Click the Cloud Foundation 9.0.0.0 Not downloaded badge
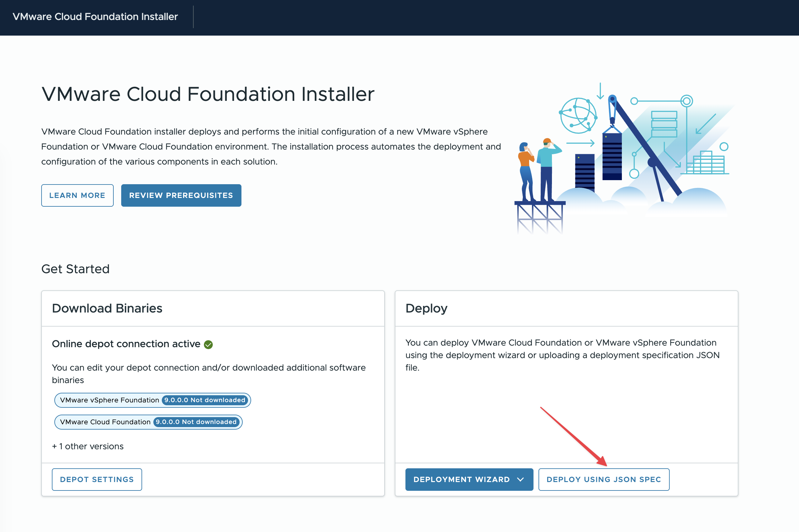799x532 pixels. pyautogui.click(x=196, y=422)
